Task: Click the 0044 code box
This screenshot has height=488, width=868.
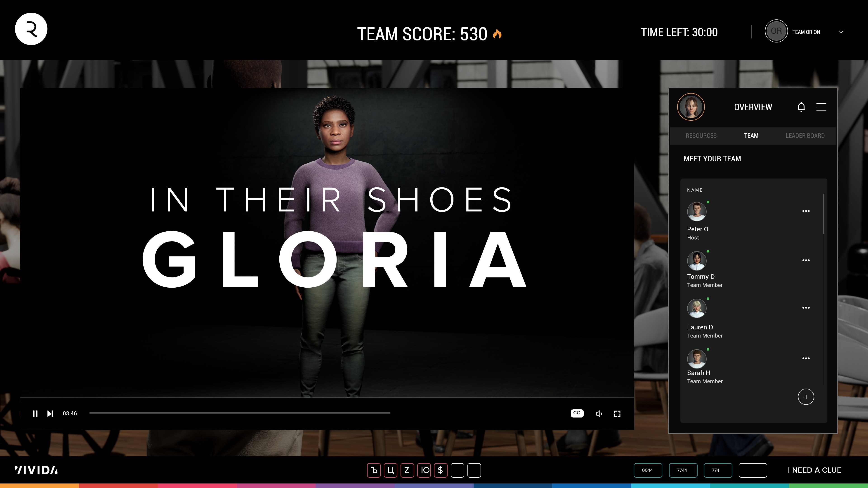Action: 647,470
